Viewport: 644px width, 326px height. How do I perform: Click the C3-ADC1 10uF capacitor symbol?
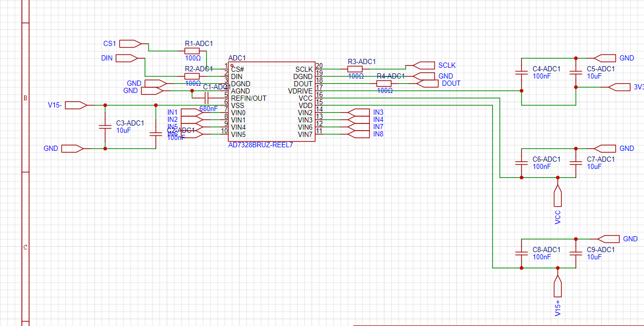pos(105,127)
